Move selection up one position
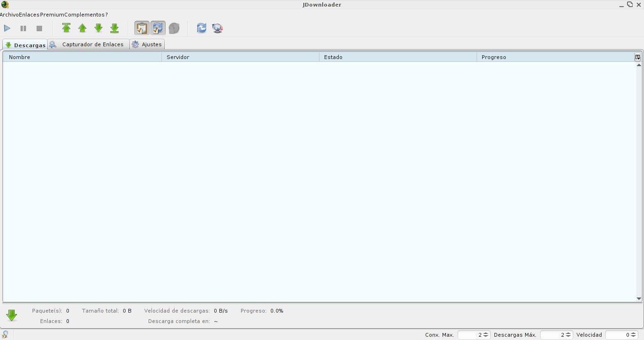This screenshot has width=644, height=340. 83,28
